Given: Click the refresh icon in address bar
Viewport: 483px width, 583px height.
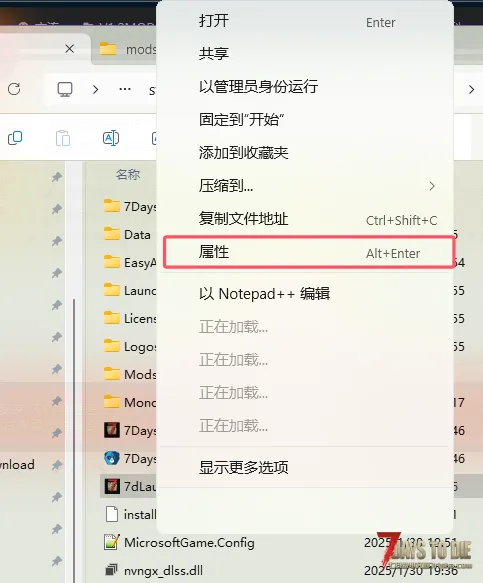Looking at the screenshot, I should point(14,89).
